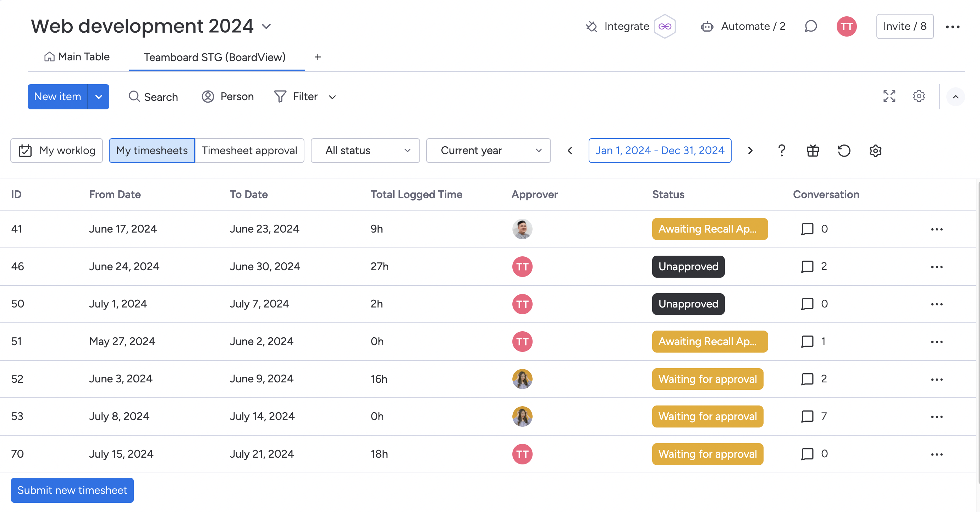980x512 pixels.
Task: Switch to the Main Table tab
Action: [77, 57]
